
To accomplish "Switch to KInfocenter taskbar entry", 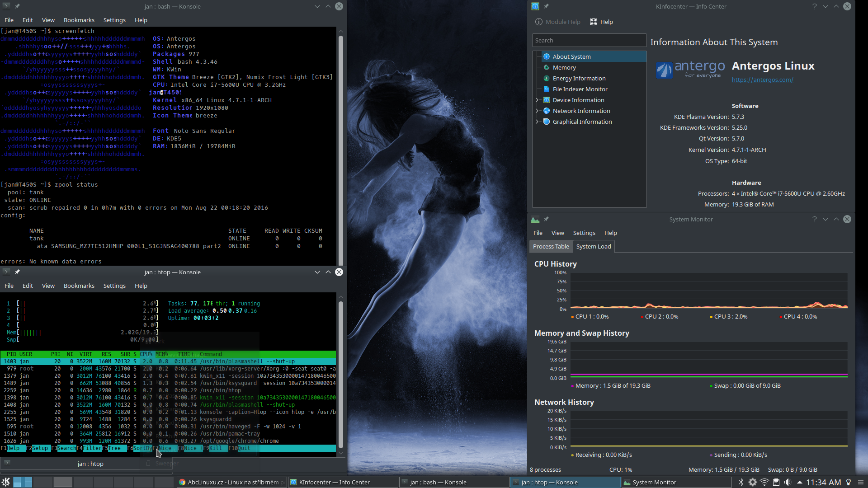I will pos(343,482).
